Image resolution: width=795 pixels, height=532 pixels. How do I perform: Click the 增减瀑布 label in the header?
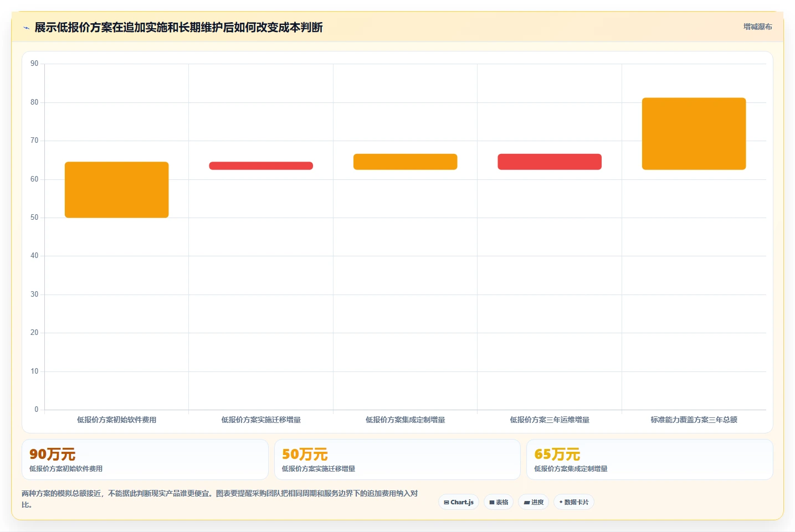(x=757, y=27)
